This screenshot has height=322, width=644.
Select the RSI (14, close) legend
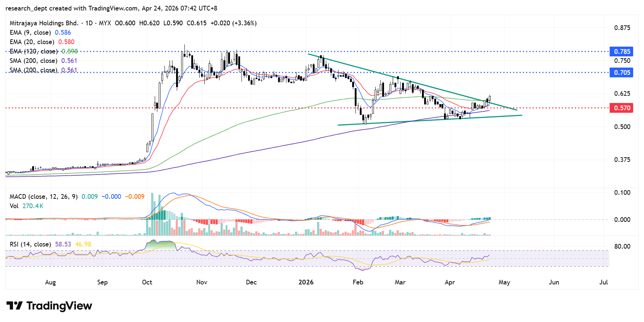(30, 244)
